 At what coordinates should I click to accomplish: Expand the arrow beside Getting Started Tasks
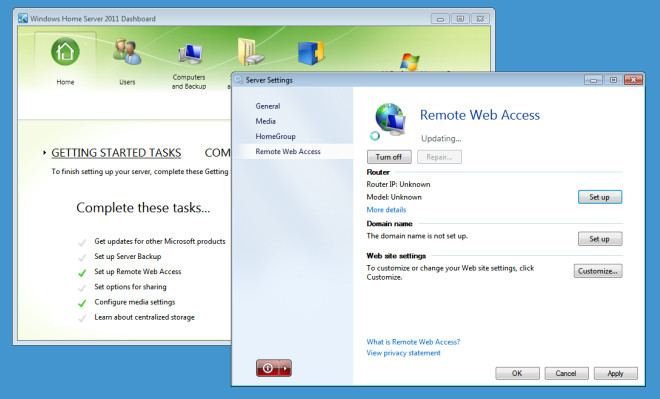tap(44, 153)
